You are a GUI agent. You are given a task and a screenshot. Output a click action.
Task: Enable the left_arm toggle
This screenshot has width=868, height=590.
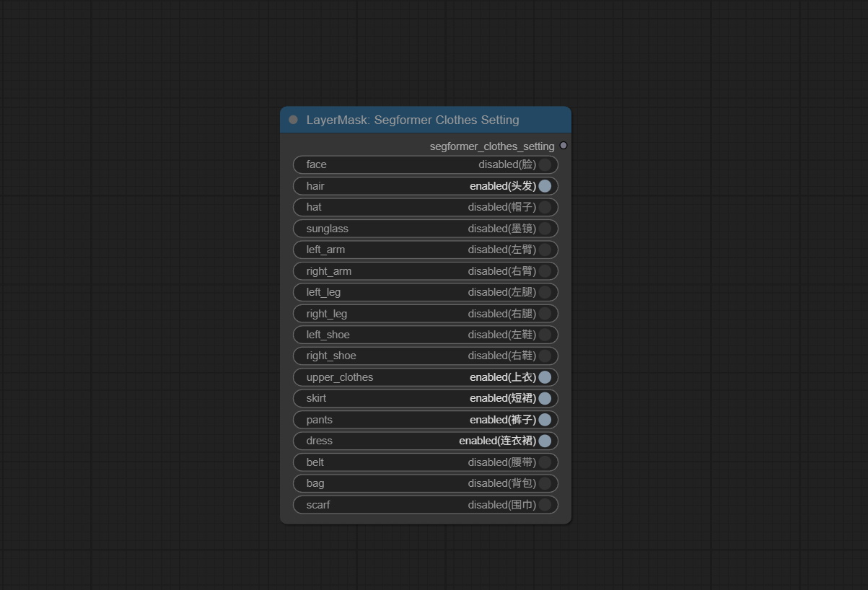545,250
